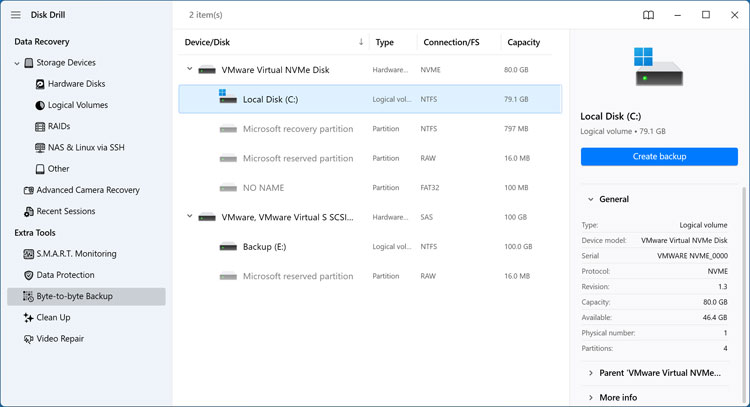Screen dimensions: 750x407
Task: Select the NO NAME partition
Action: pyautogui.click(x=370, y=187)
